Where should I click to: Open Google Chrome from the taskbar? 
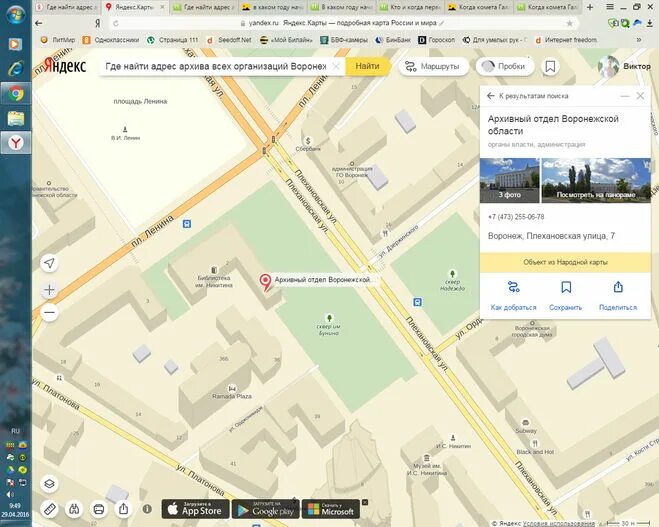pyautogui.click(x=16, y=94)
